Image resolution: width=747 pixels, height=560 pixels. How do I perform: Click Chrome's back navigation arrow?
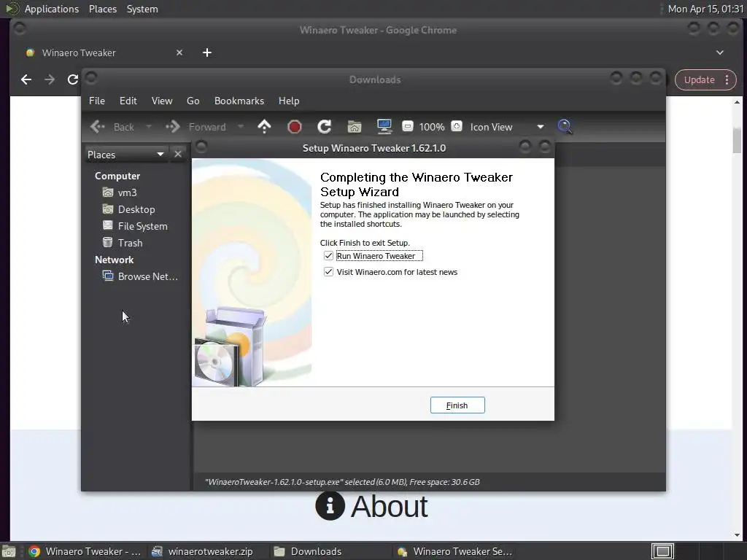click(x=26, y=79)
